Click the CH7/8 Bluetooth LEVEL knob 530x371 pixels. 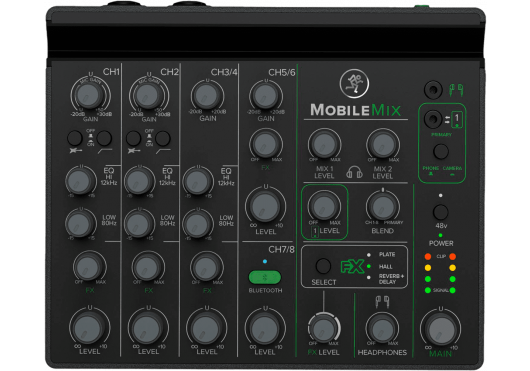pyautogui.click(x=265, y=328)
